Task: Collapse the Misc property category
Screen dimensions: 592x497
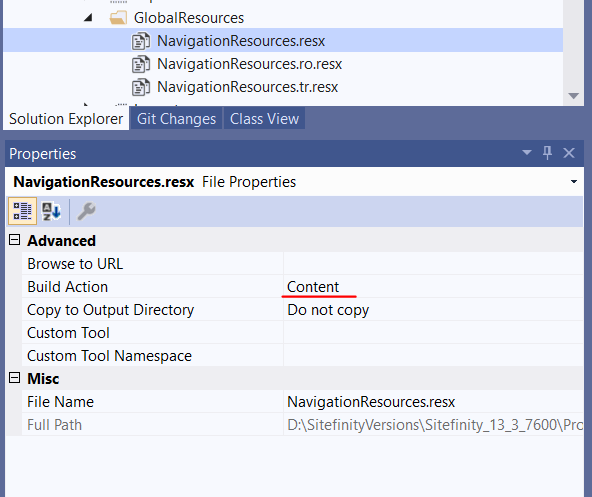Action: [x=14, y=378]
